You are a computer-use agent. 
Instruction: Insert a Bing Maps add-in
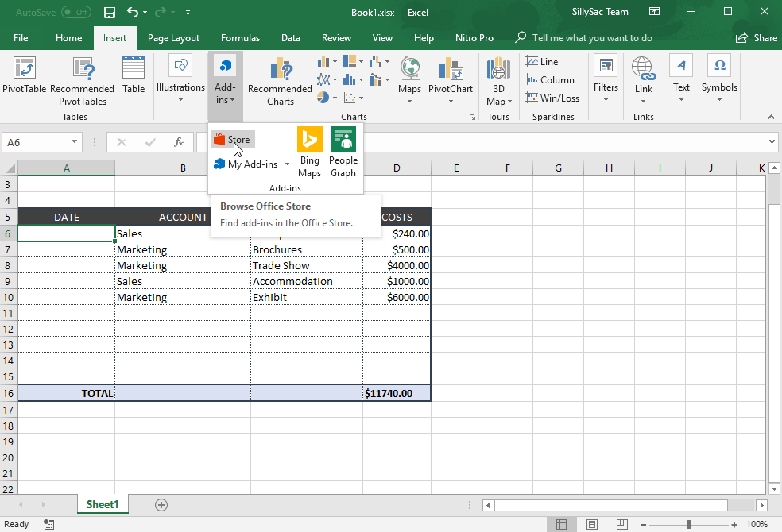tap(309, 152)
